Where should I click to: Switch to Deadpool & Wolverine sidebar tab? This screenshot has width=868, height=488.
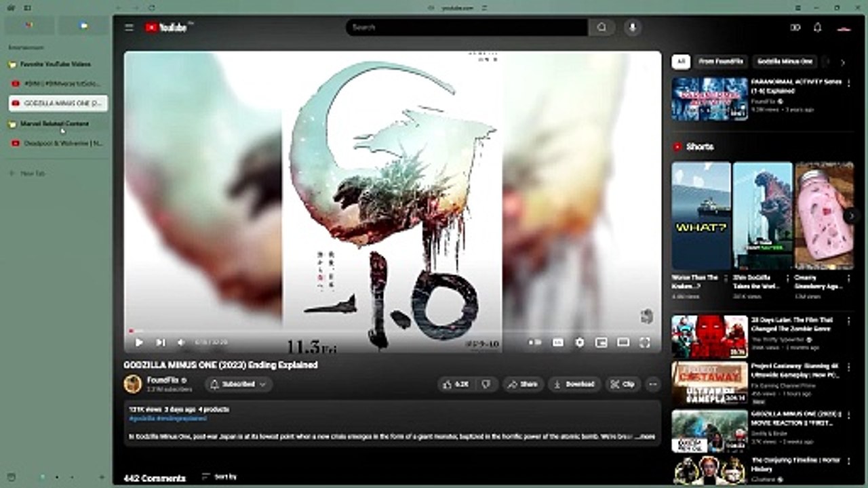click(58, 144)
